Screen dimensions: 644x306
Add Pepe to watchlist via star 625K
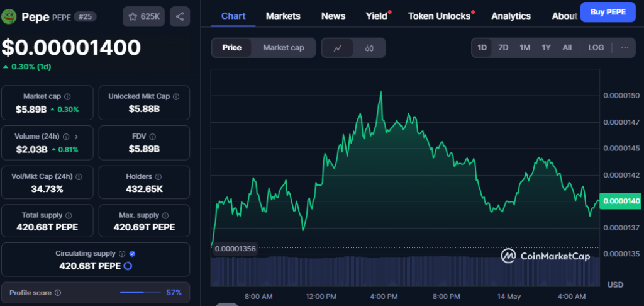pyautogui.click(x=144, y=16)
